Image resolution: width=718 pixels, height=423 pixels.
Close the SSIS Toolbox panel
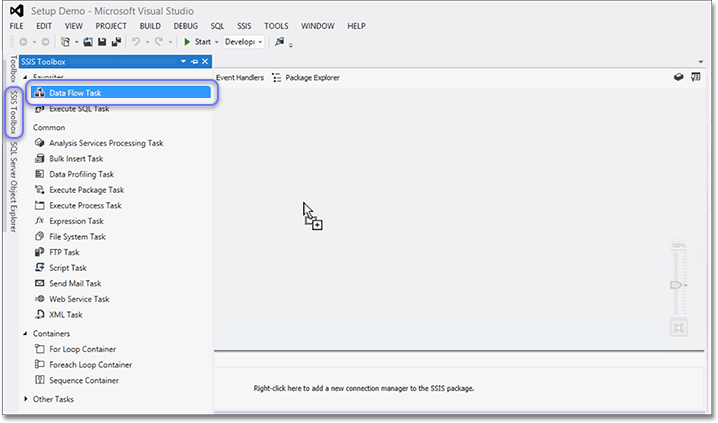(x=205, y=61)
